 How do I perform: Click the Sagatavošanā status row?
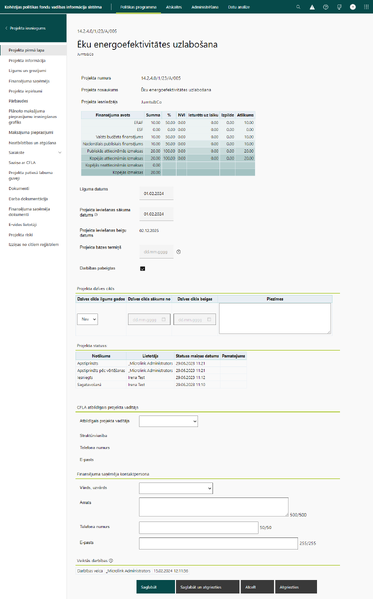pos(161,385)
